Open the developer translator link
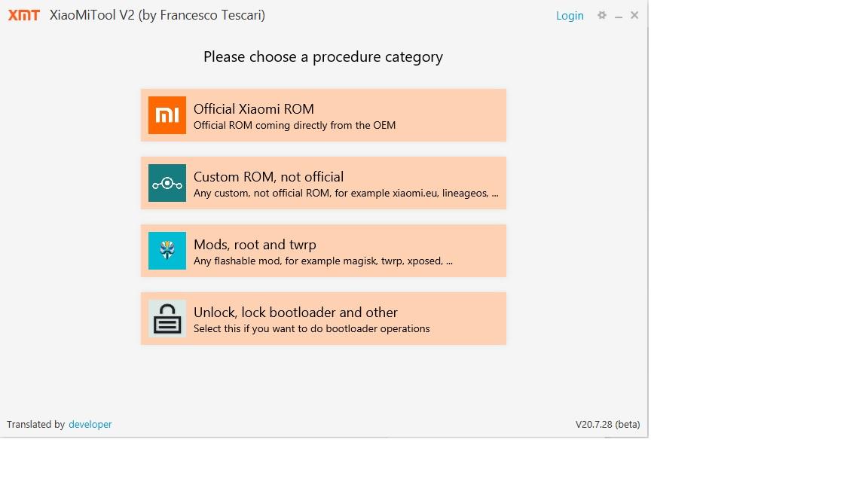 90,425
